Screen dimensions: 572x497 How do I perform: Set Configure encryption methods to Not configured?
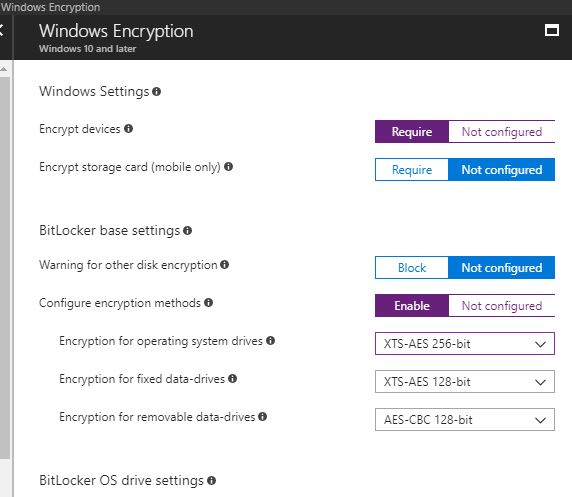pos(502,306)
